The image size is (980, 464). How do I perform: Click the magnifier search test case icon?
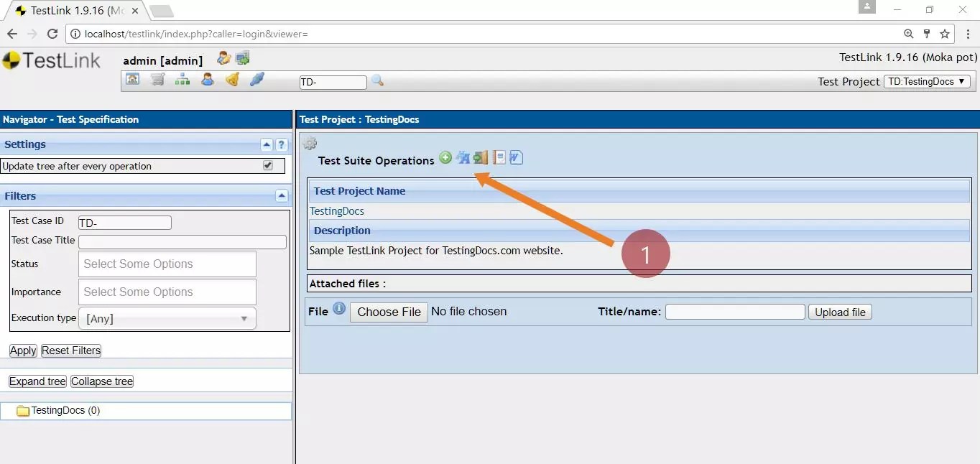pos(377,81)
